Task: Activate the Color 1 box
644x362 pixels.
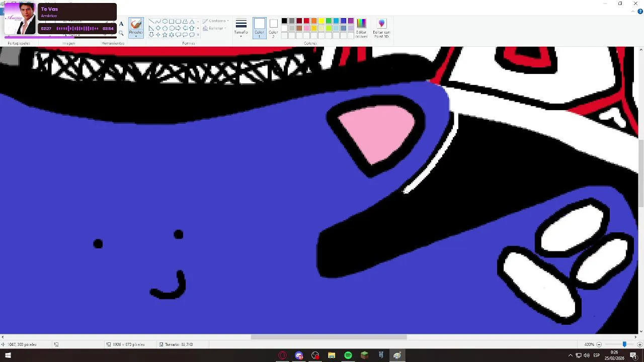Action: (x=260, y=28)
